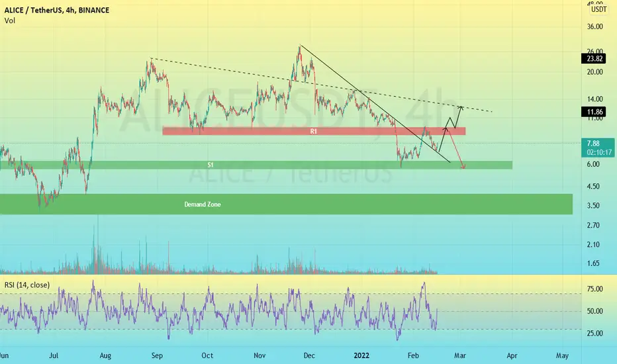This screenshot has height=364, width=617.
Task: Click the 4.50 price axis value
Action: coord(593,186)
